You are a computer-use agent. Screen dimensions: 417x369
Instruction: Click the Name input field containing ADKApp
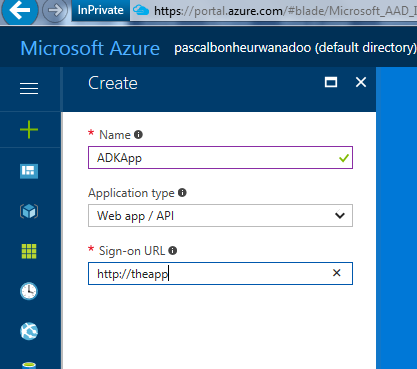click(x=220, y=157)
